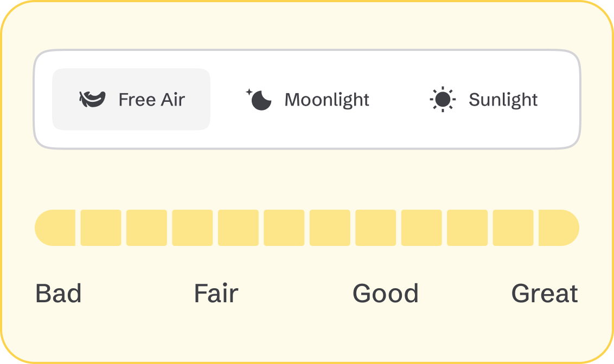Click the second segment of the rating bar
This screenshot has width=614, height=364.
pyautogui.click(x=101, y=228)
